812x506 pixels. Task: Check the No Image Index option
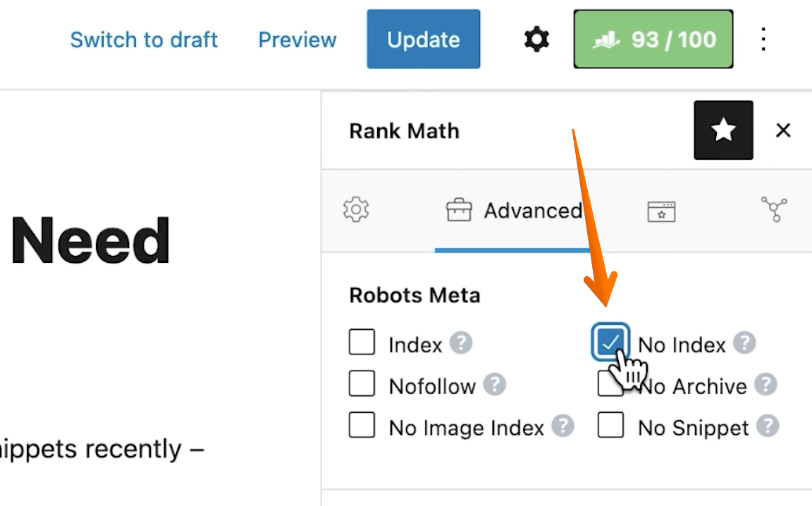[x=362, y=427]
